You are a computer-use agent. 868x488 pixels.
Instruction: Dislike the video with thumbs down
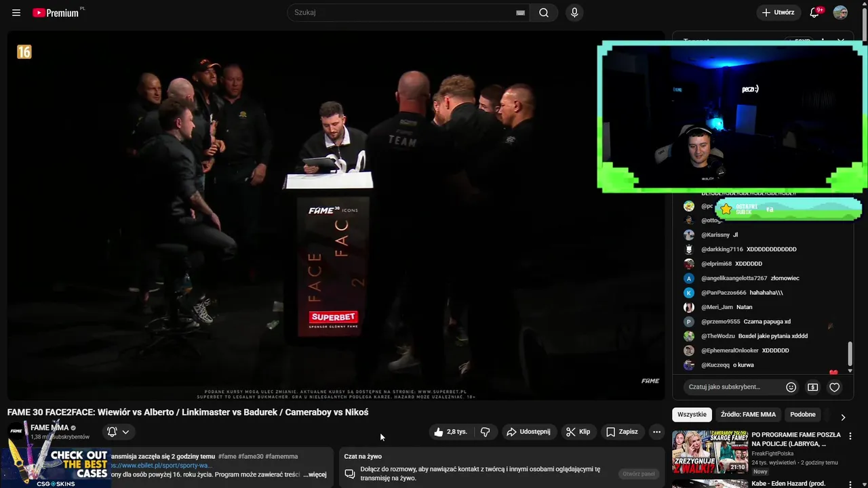pos(485,432)
